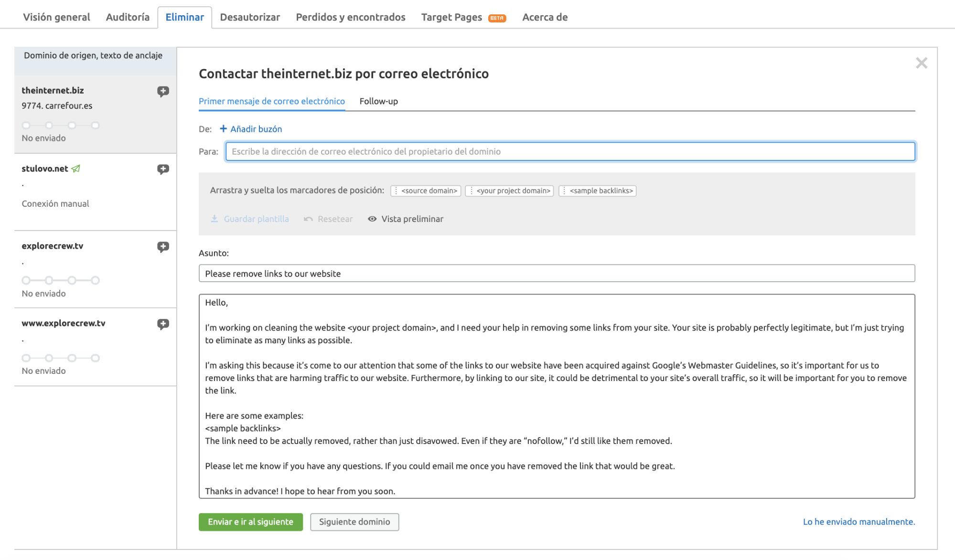Click the add note icon beside theinternet.biz
The height and width of the screenshot is (560, 955).
click(163, 92)
